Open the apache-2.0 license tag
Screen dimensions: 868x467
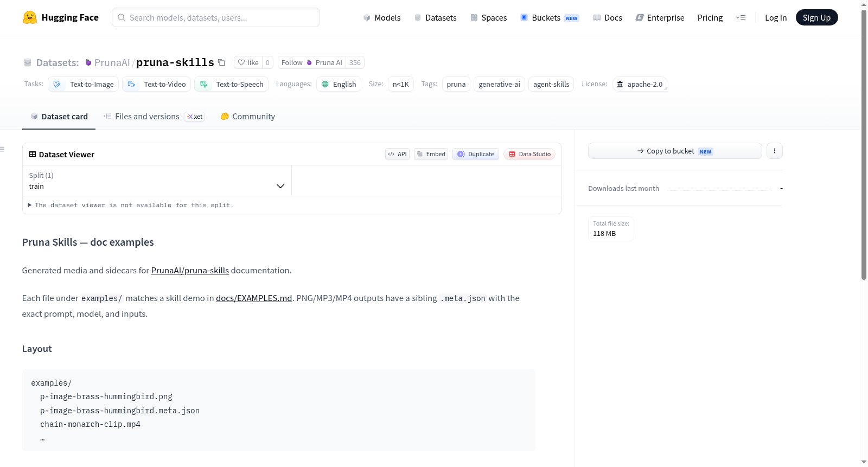(640, 84)
